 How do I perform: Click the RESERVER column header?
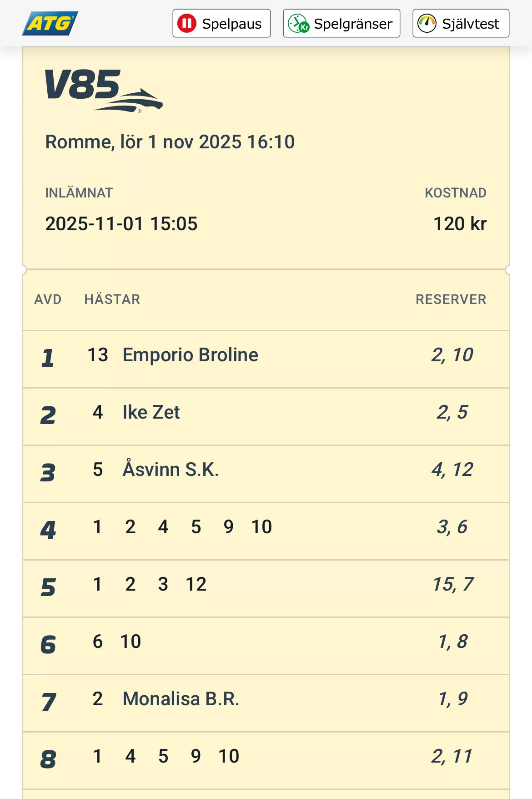pyautogui.click(x=451, y=299)
